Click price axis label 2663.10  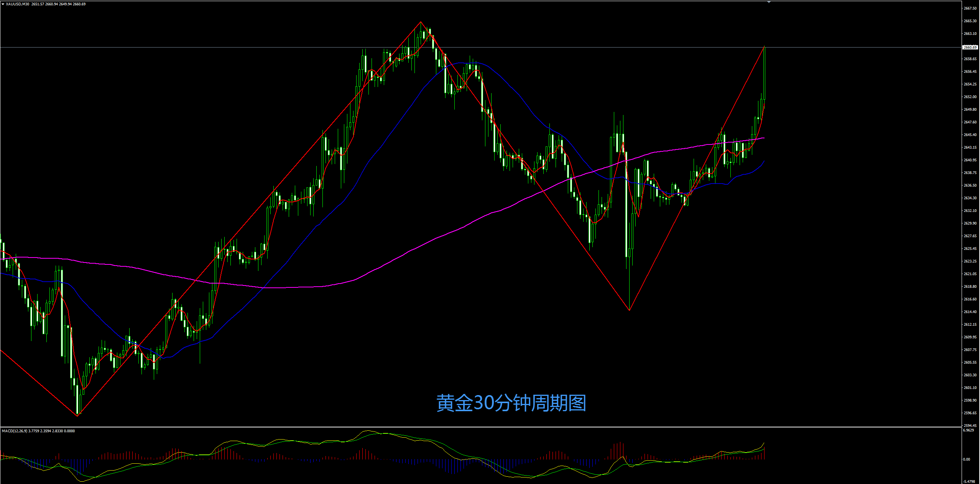coord(970,34)
